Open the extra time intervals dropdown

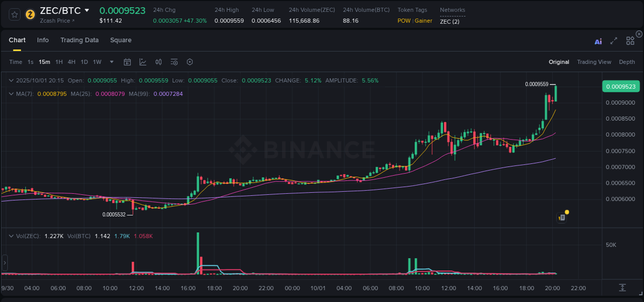click(x=111, y=62)
